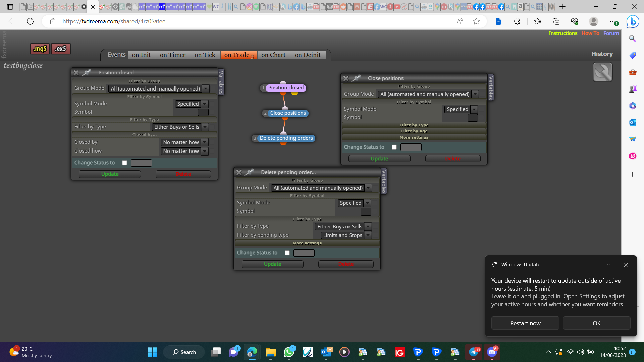Click the .ex5 export icon

click(x=61, y=49)
